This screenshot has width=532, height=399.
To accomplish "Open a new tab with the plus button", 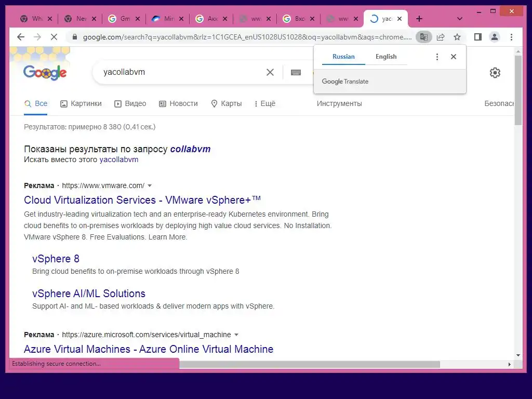I will (x=419, y=19).
